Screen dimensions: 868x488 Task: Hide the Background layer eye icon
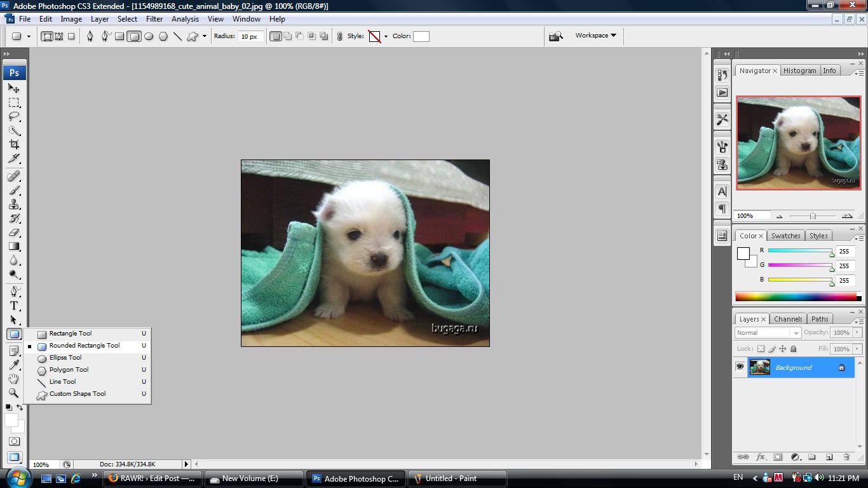coord(740,367)
